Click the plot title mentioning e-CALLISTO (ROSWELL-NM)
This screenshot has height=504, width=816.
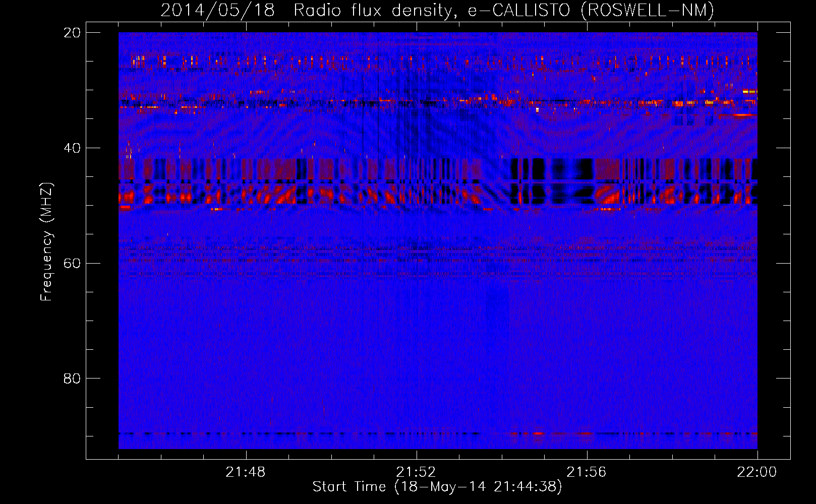click(x=437, y=10)
